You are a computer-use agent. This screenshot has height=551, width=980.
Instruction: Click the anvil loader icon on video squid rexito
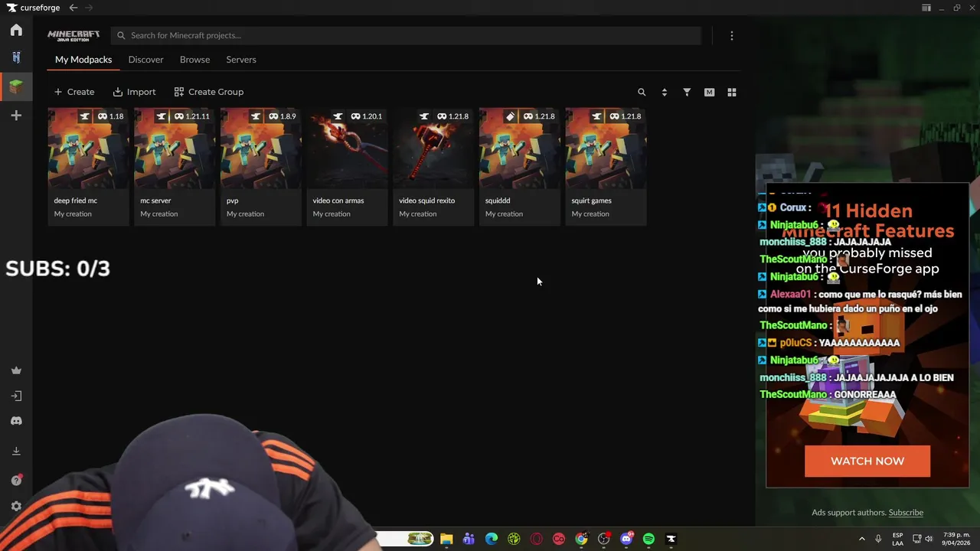pos(424,116)
